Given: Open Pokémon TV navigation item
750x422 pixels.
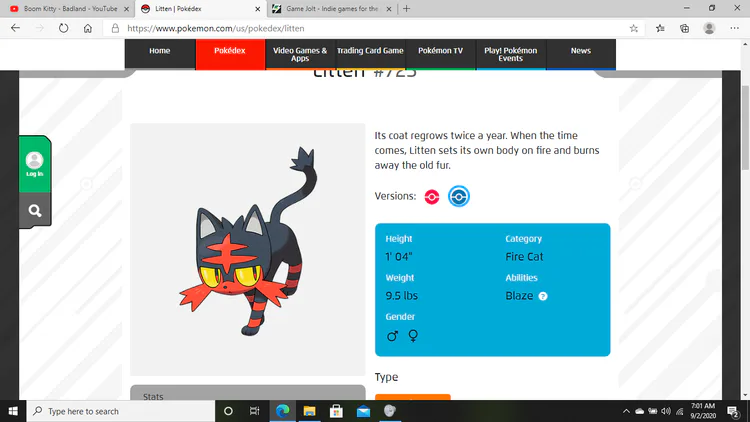Looking at the screenshot, I should click(x=441, y=54).
